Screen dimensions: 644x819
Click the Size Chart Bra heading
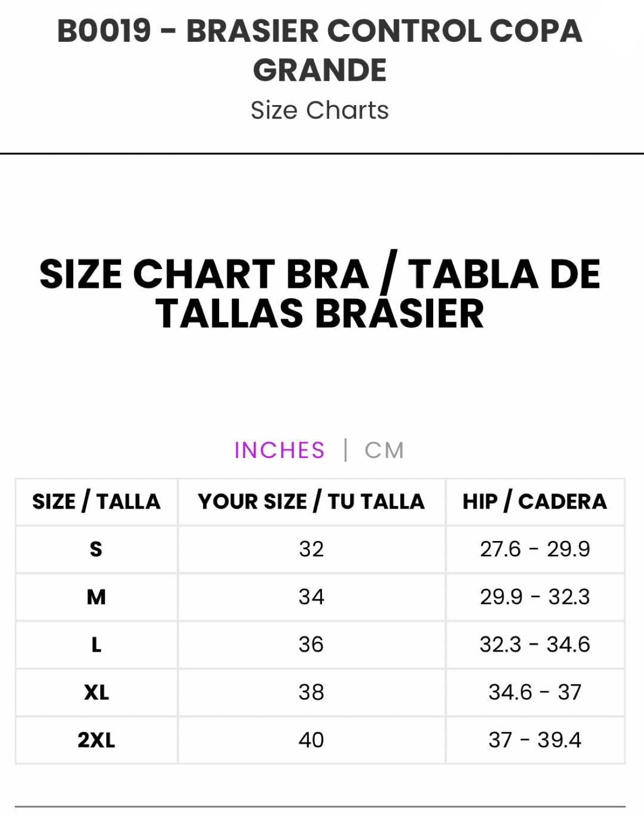pos(320,294)
